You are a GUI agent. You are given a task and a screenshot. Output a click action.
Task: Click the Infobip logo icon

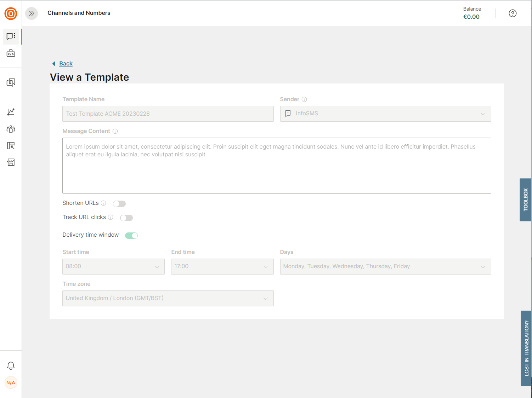click(x=11, y=13)
